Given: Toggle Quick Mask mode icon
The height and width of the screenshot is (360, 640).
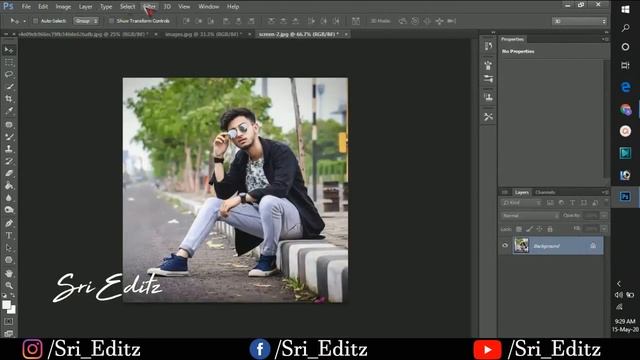Looking at the screenshot, I should (x=9, y=322).
